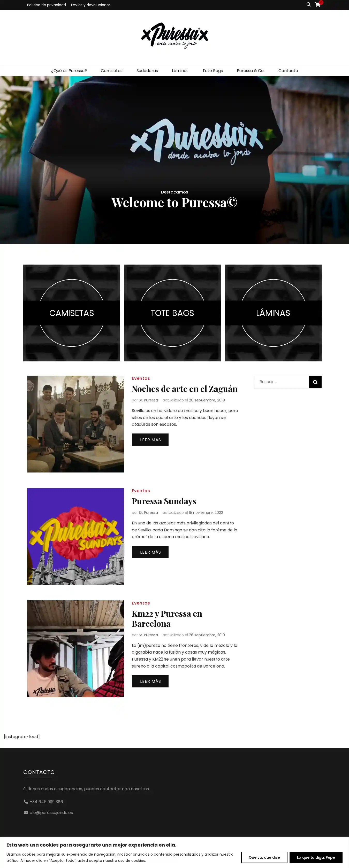349x868 pixels.
Task: Click LEER MÁS under Noches de arte en el Zaguán
Action: point(150,439)
